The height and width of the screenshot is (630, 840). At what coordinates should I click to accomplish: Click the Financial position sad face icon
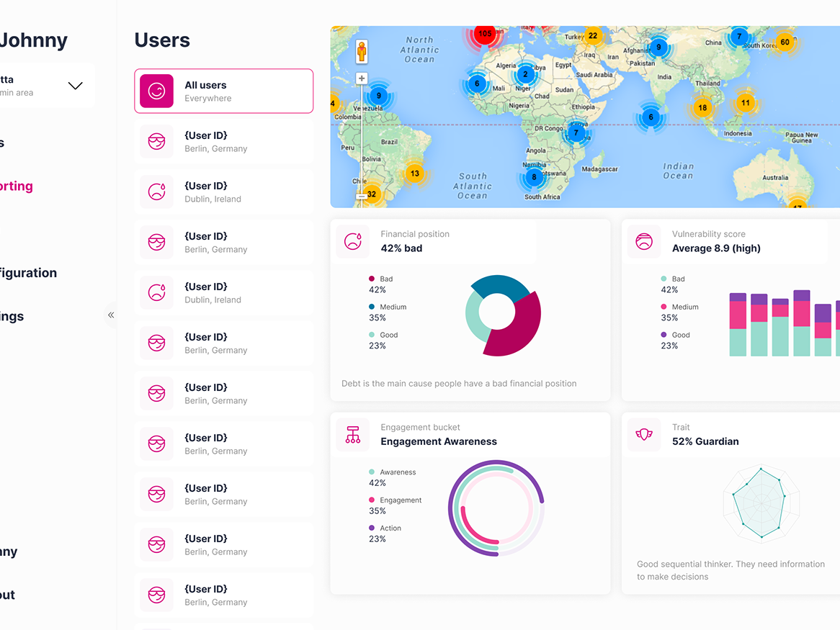coord(353,241)
